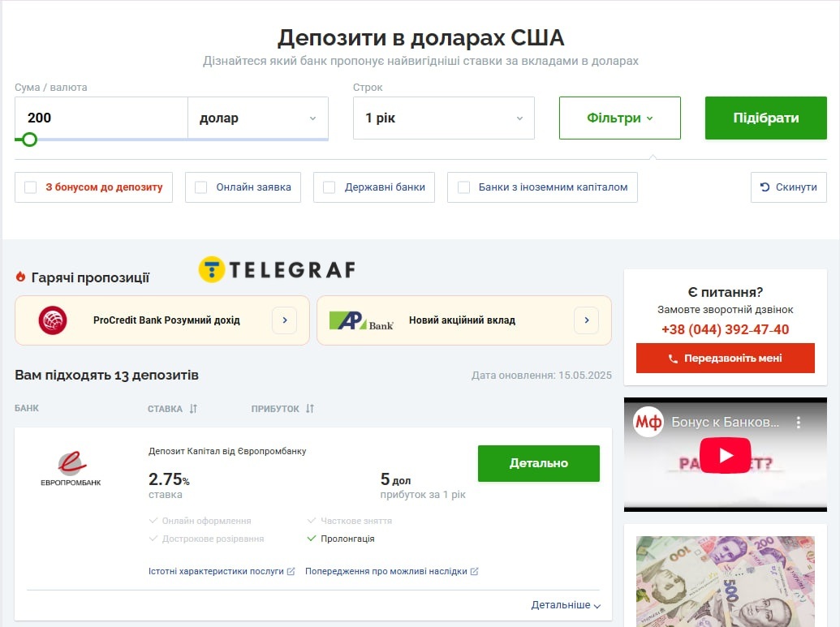The width and height of the screenshot is (840, 627).
Task: Open the currency долар dropdown
Action: 257,118
